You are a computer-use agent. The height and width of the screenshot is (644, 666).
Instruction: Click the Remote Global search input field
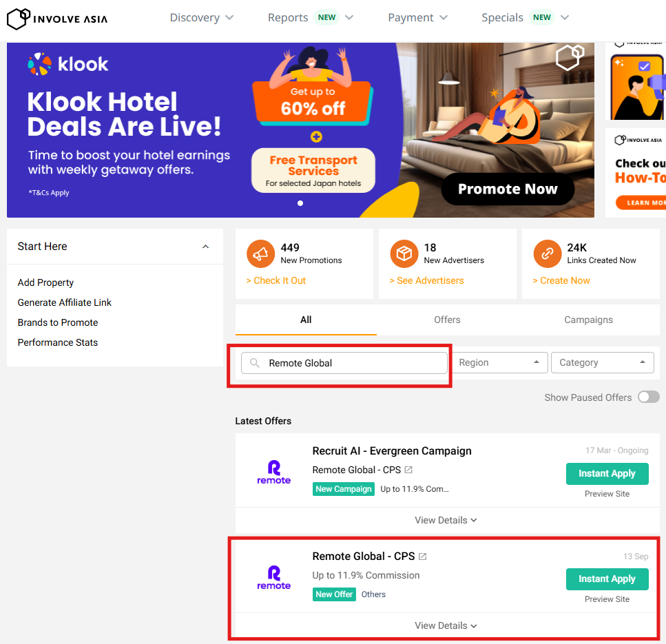click(344, 363)
